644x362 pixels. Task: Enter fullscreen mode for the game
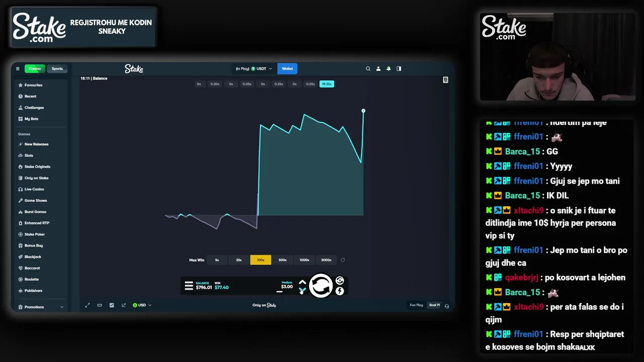click(x=88, y=305)
